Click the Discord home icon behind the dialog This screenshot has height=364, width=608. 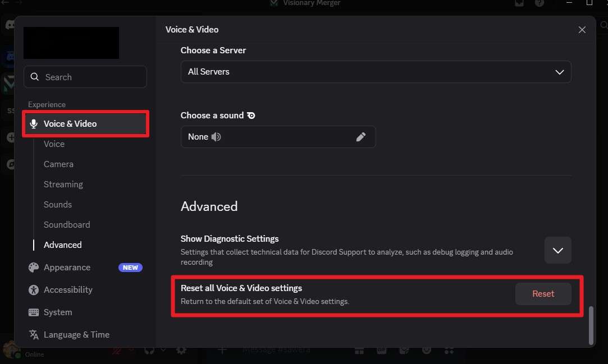click(10, 25)
